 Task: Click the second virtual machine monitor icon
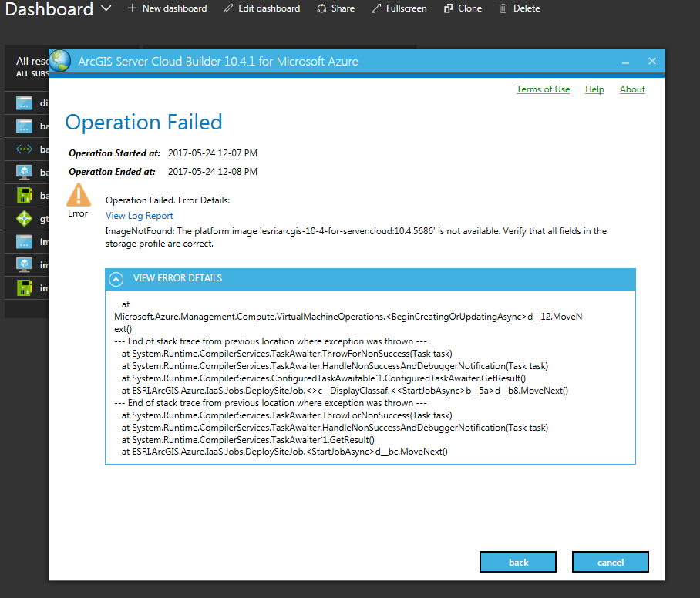click(x=24, y=265)
